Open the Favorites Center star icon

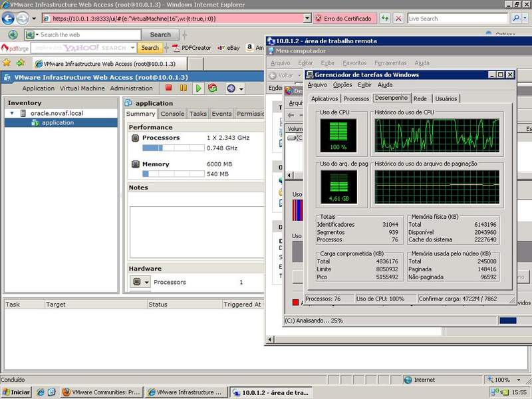[x=7, y=63]
